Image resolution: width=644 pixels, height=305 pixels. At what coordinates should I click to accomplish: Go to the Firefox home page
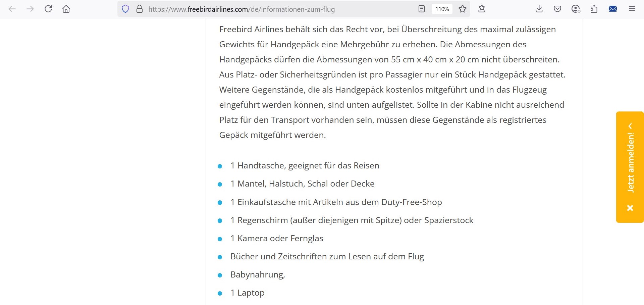click(66, 9)
